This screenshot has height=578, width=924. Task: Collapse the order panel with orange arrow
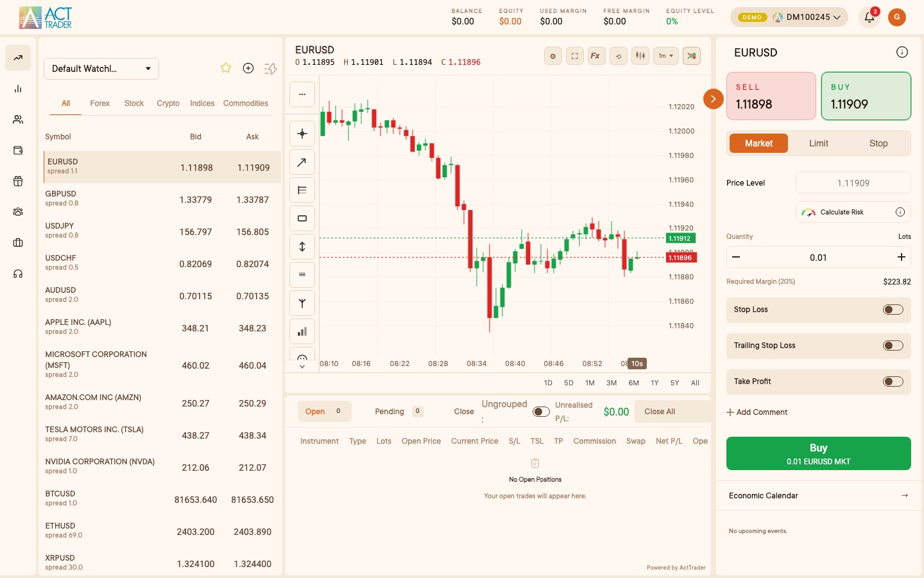pyautogui.click(x=714, y=99)
